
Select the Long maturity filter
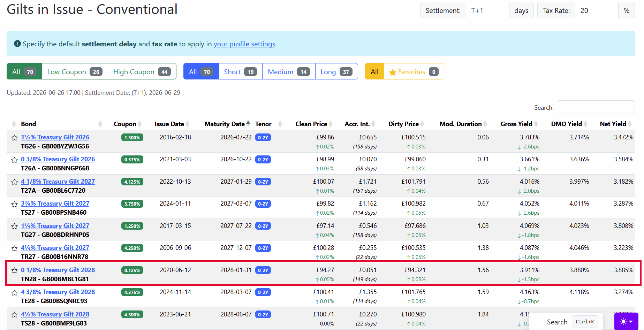coord(336,71)
